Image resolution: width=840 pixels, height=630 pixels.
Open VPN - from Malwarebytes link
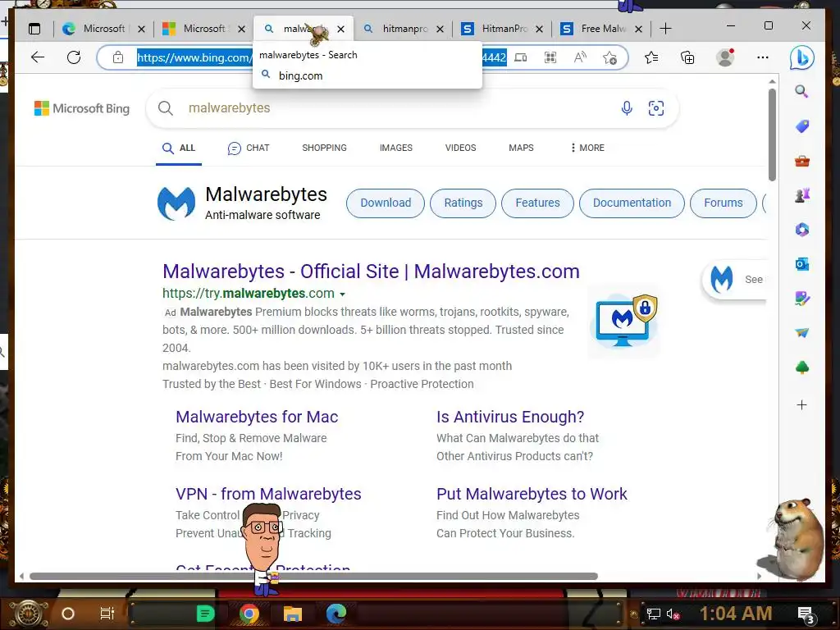[268, 494]
